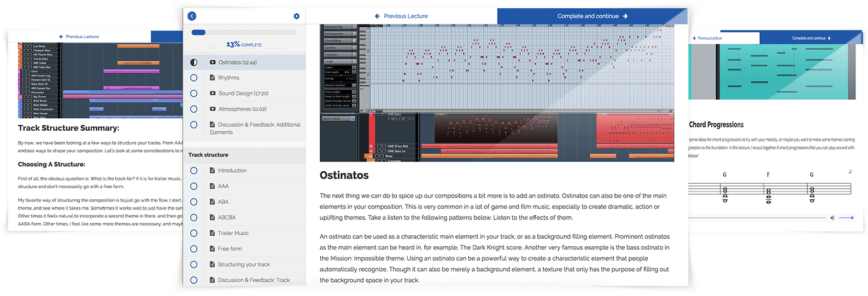Click Complete and continue in center window
This screenshot has width=868, height=296.
592,16
